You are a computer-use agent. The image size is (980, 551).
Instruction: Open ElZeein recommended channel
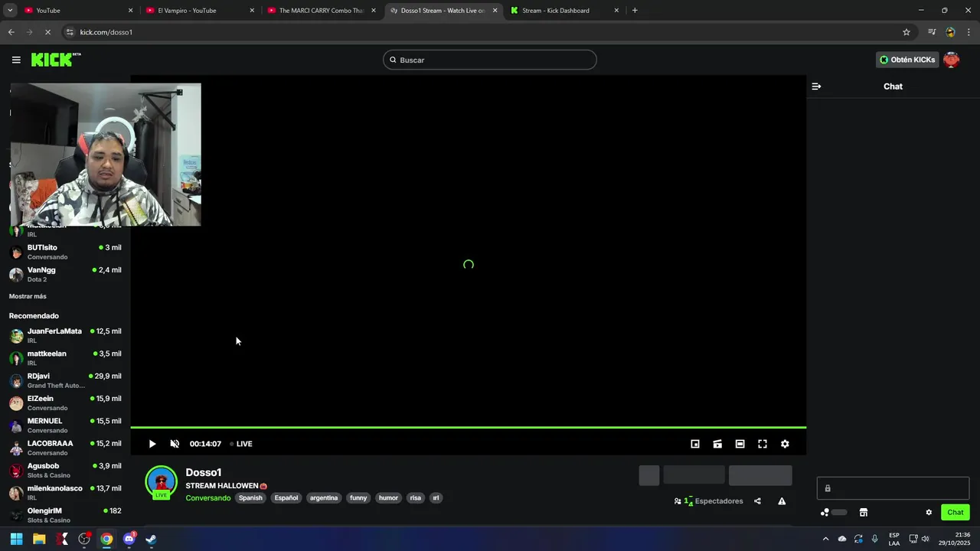coord(65,403)
